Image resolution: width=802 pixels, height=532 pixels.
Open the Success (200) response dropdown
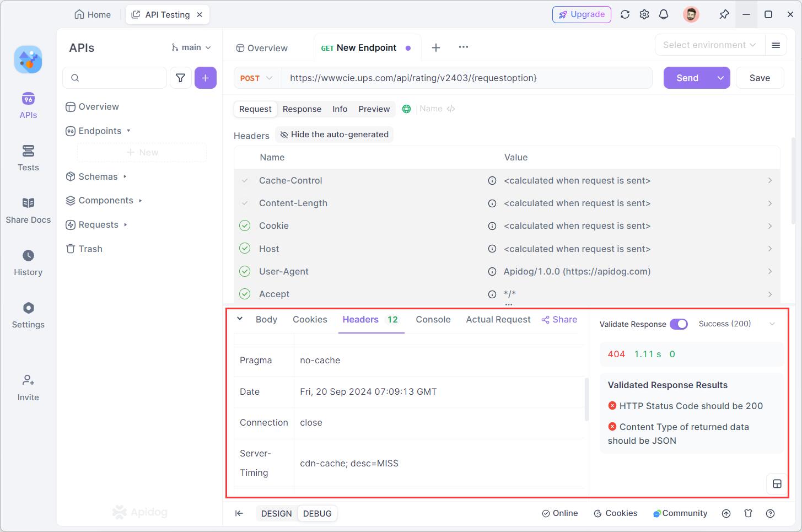737,324
